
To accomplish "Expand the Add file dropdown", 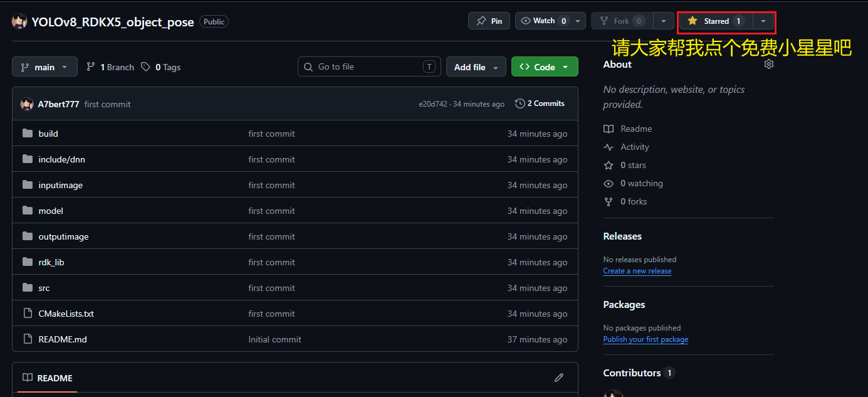I will 476,67.
